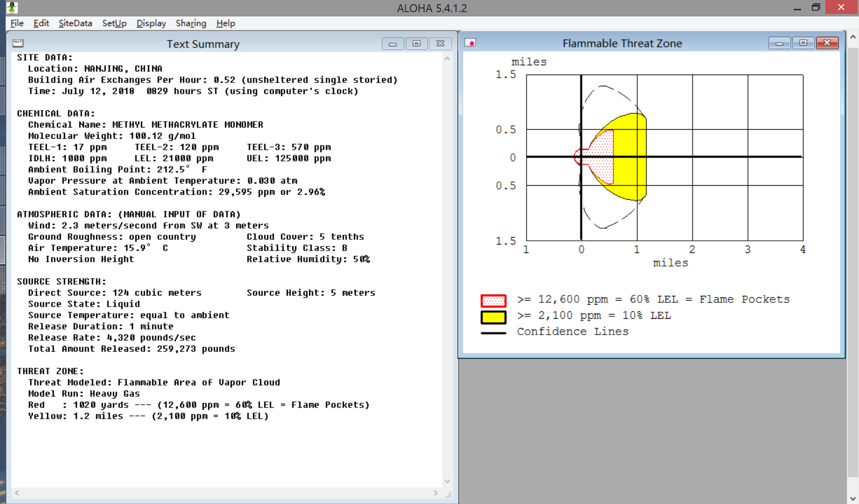The image size is (859, 504).
Task: Click the 'ATMOSPHERIC DATA:' heading
Action: click(x=64, y=214)
